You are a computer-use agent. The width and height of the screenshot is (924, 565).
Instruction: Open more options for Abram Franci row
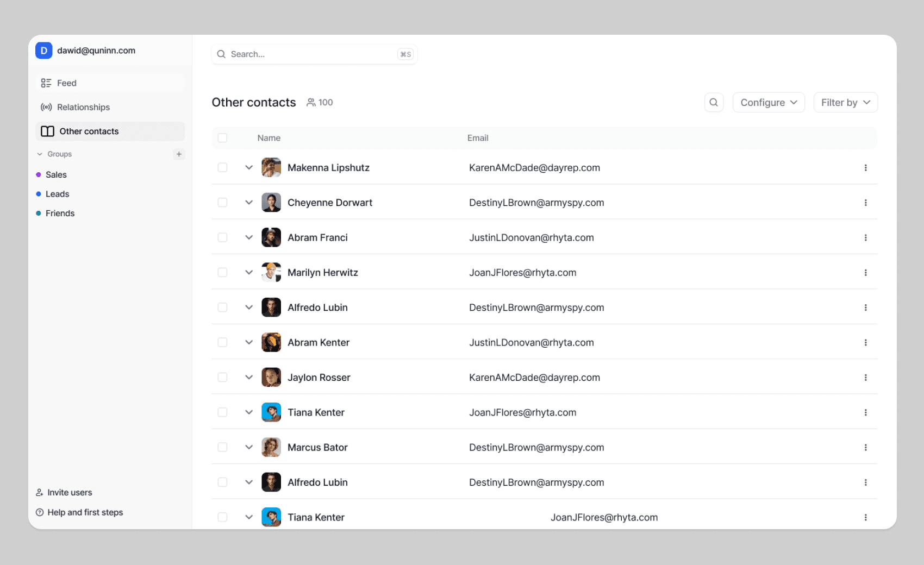click(x=865, y=238)
